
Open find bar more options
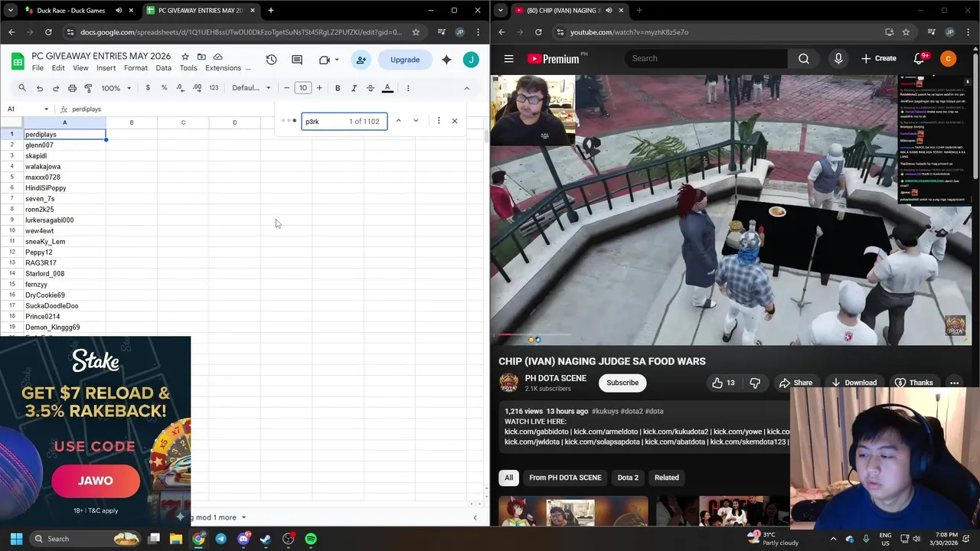pyautogui.click(x=439, y=121)
